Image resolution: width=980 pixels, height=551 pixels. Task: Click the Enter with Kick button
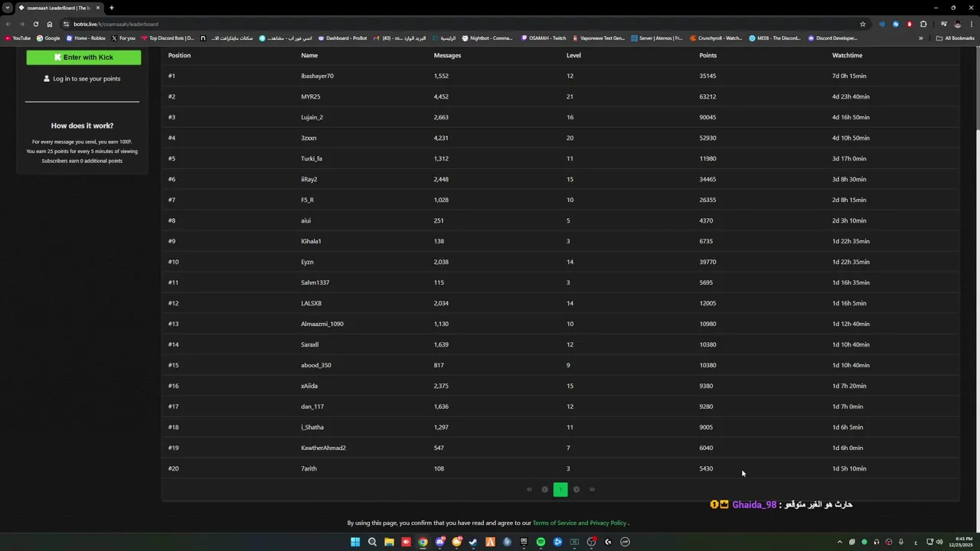83,57
